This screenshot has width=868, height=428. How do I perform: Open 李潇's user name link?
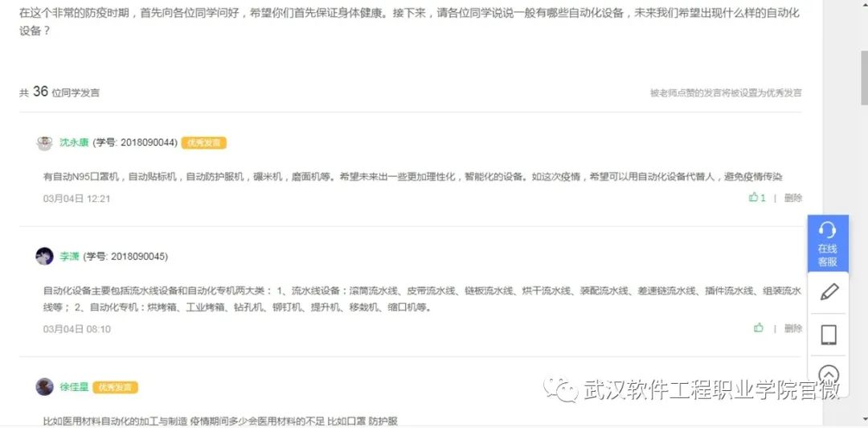(69, 257)
